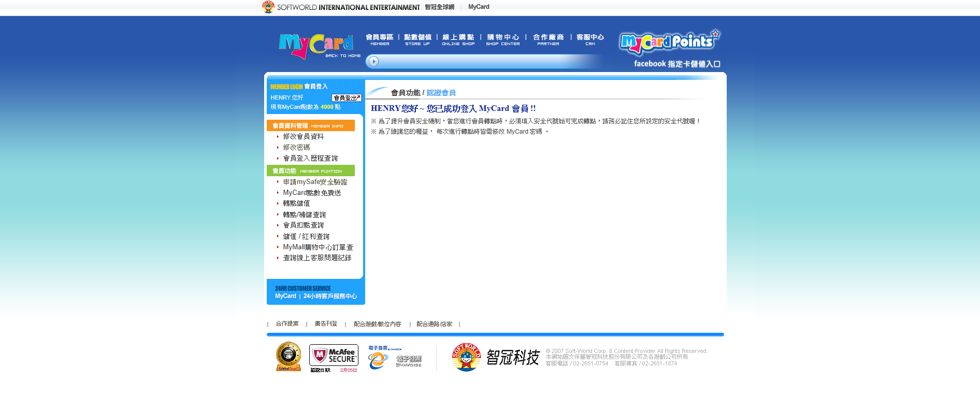Screen dimensions: 980x410
Task: Open the 購物中心 SHOP CENTER menu
Action: click(503, 40)
